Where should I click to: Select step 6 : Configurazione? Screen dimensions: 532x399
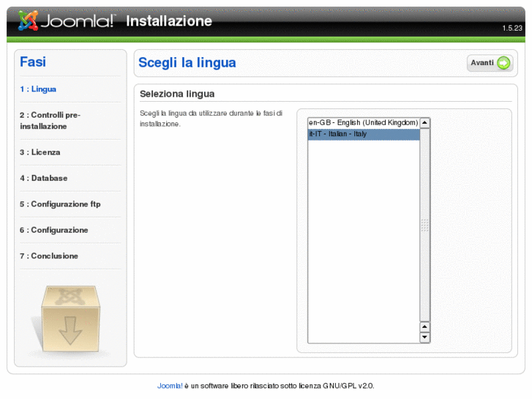54,230
